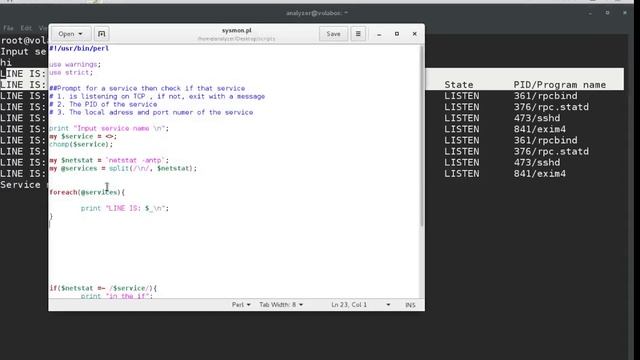Click the INS insert mode indicator
This screenshot has width=640, height=360.
[410, 305]
